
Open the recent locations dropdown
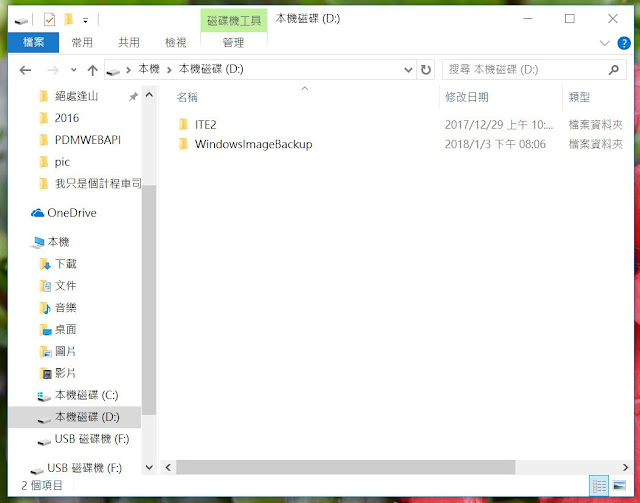click(x=73, y=70)
